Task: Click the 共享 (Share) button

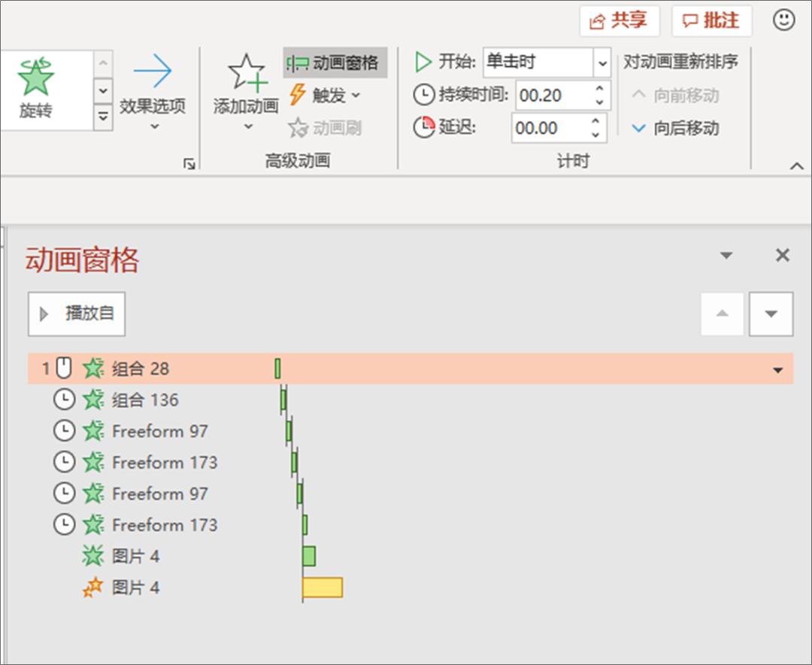Action: click(x=620, y=20)
